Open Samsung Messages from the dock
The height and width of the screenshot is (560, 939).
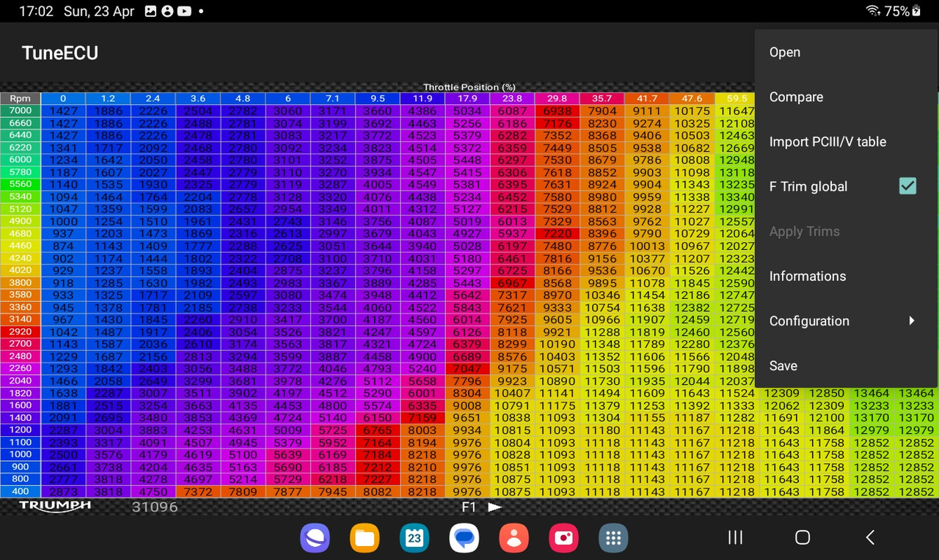pos(464,538)
